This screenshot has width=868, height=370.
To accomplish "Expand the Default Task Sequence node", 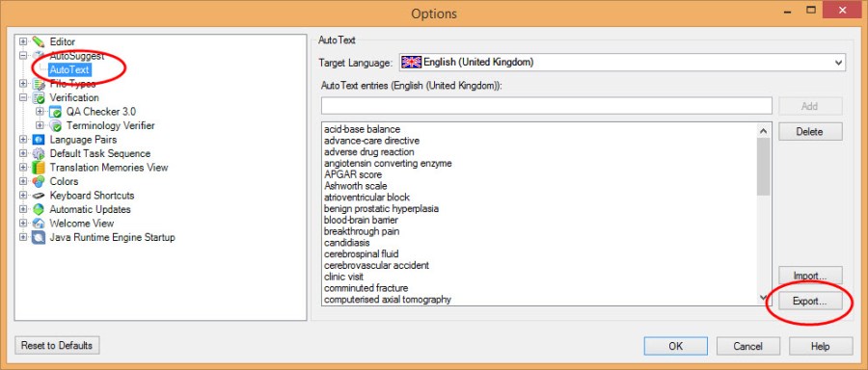I will (x=23, y=154).
